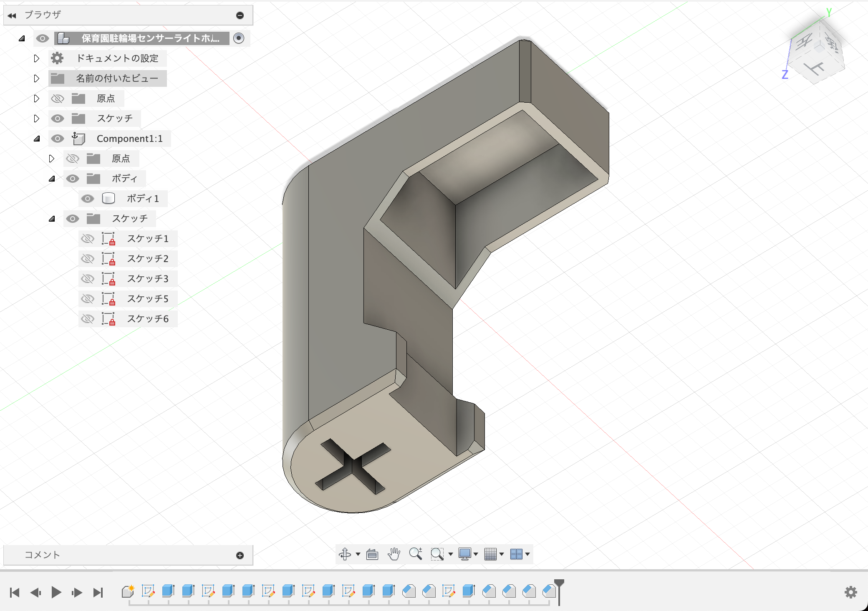Expand ドキュメントの設定 node

tap(37, 58)
